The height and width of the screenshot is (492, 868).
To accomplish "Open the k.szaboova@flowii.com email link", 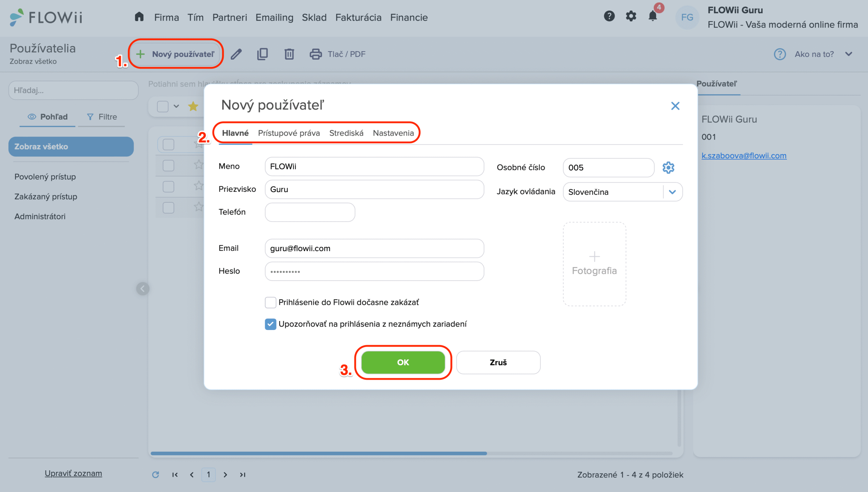I will [744, 156].
